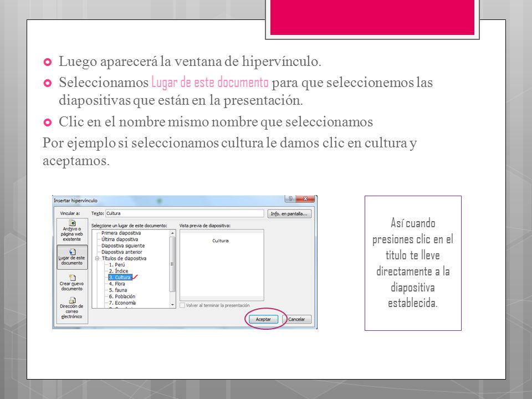Select the 'Títulos de diapositiva' node

click(124, 258)
